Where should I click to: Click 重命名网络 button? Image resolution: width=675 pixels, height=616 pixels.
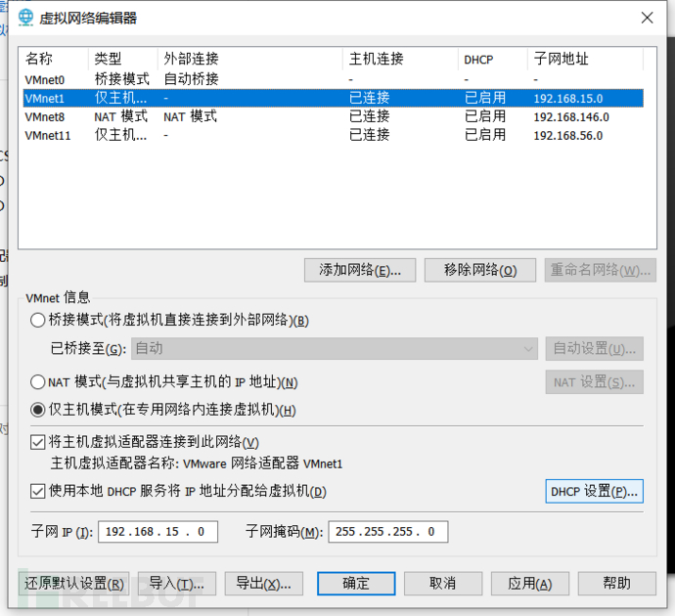(x=600, y=270)
